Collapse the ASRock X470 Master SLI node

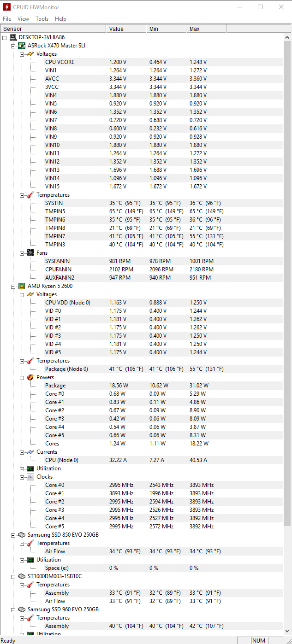pos(13,46)
